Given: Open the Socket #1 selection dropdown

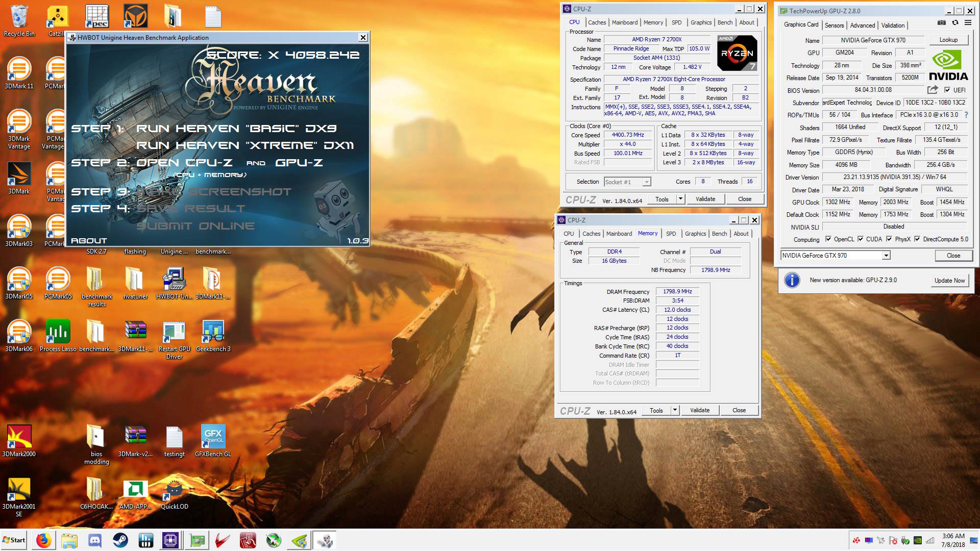Looking at the screenshot, I should [x=647, y=182].
